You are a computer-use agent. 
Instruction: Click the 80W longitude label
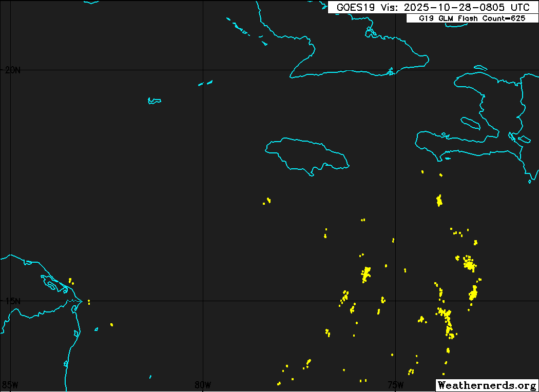203,385
